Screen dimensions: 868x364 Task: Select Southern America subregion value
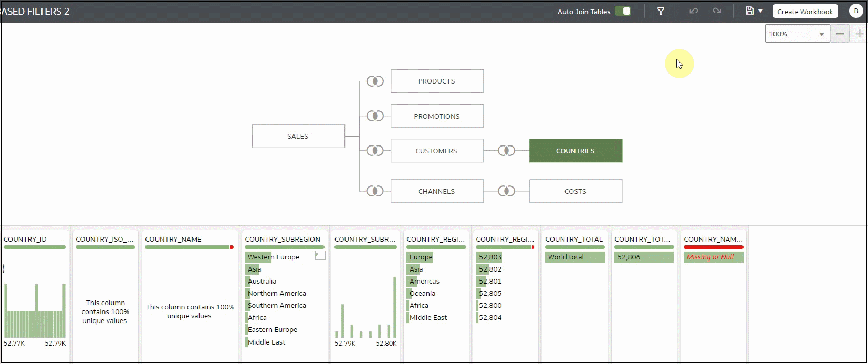tap(277, 305)
